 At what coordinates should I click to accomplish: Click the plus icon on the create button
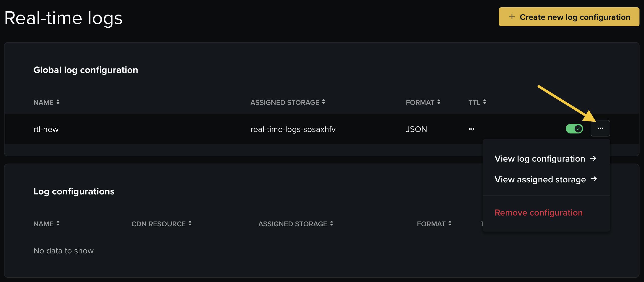pyautogui.click(x=512, y=17)
